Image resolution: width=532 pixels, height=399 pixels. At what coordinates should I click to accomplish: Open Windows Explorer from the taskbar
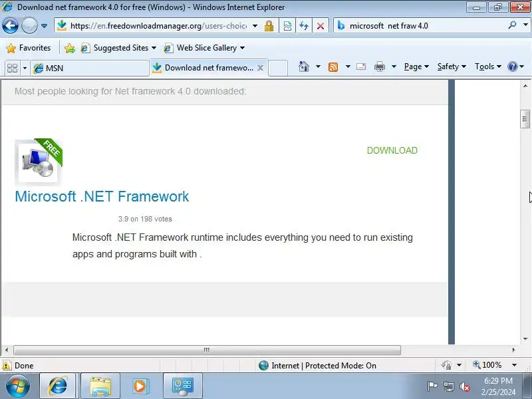click(x=100, y=386)
